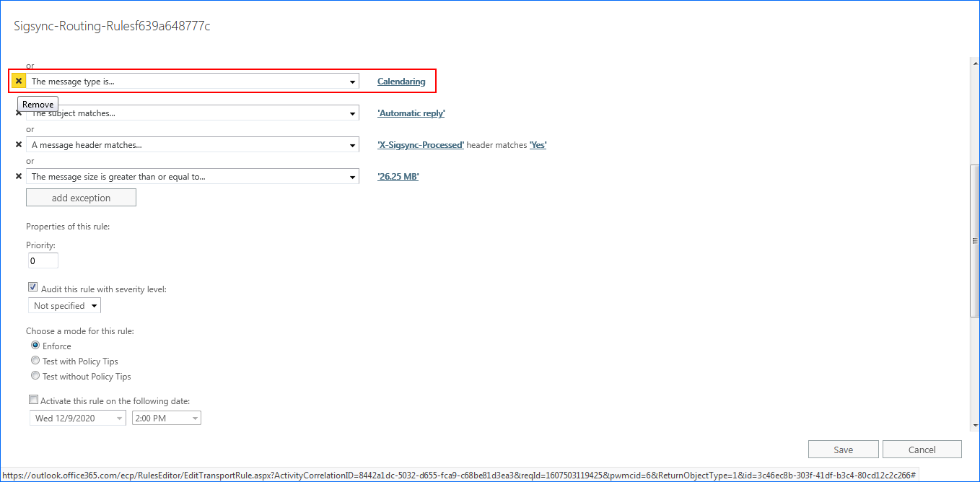This screenshot has width=980, height=482.
Task: Save the transport rule
Action: (843, 450)
